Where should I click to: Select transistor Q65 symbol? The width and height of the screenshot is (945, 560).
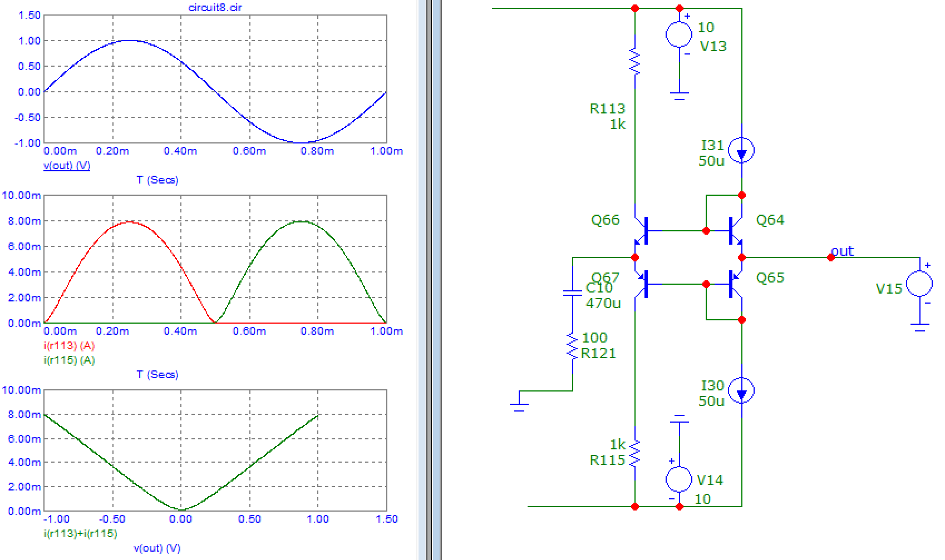pyautogui.click(x=736, y=284)
